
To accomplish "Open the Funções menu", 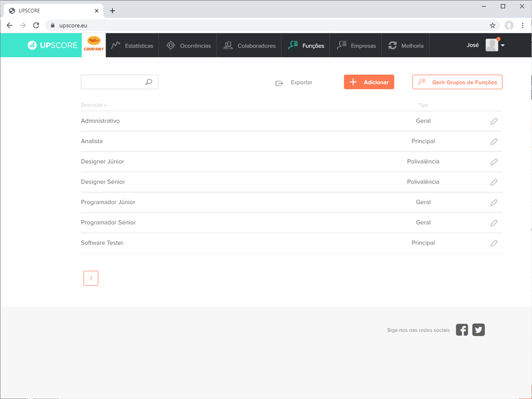I will click(x=306, y=45).
